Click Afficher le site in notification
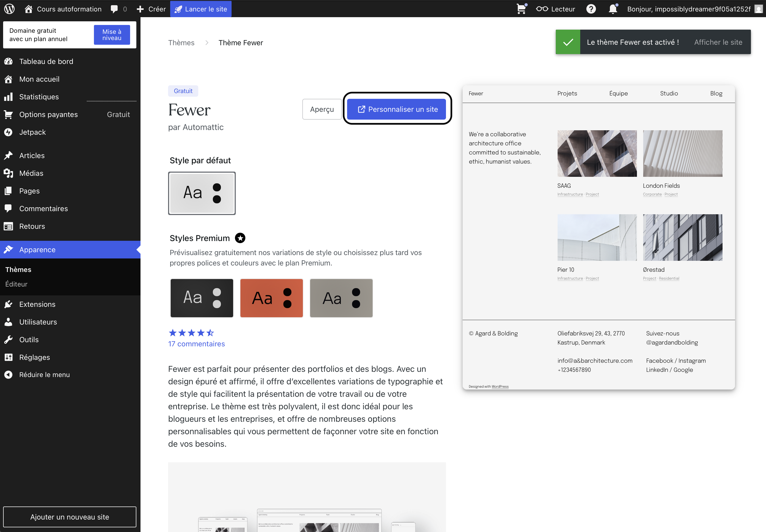Screen dimensions: 766x532 click(718, 42)
